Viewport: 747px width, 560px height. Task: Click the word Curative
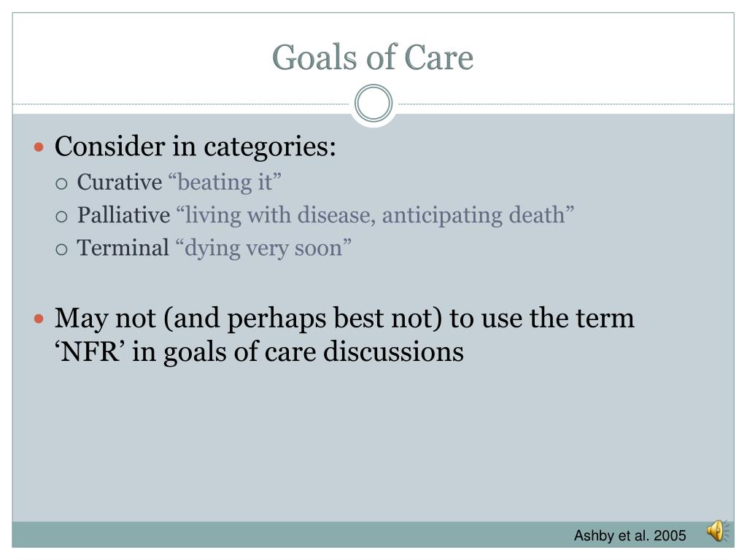(x=120, y=182)
